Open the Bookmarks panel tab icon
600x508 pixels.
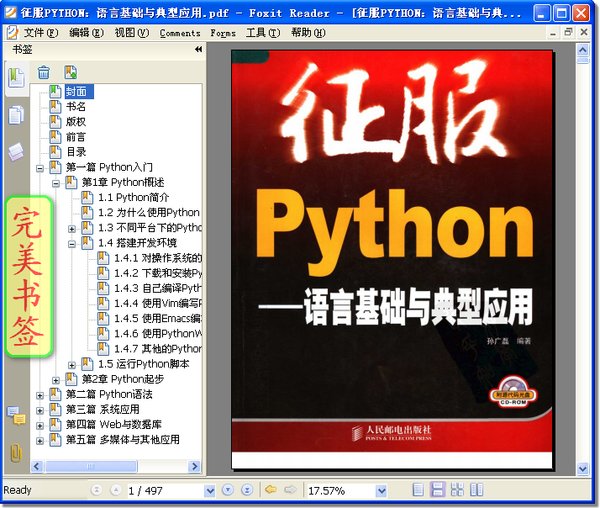(x=16, y=77)
